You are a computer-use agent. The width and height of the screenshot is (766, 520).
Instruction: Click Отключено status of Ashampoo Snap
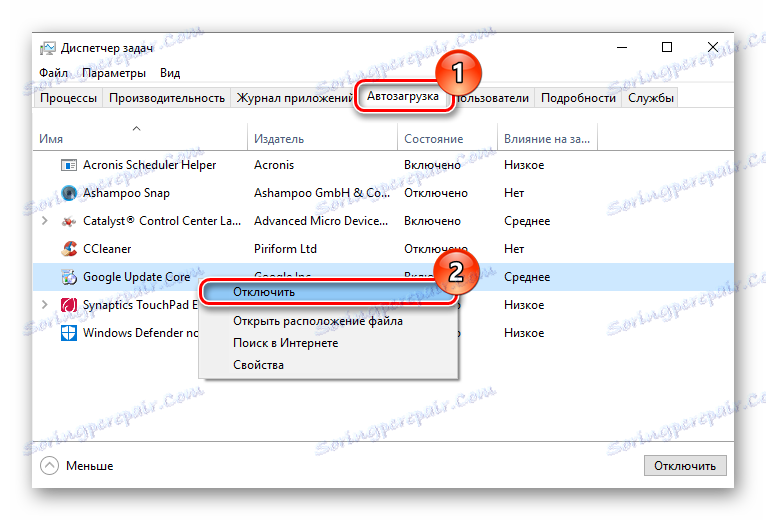point(436,193)
